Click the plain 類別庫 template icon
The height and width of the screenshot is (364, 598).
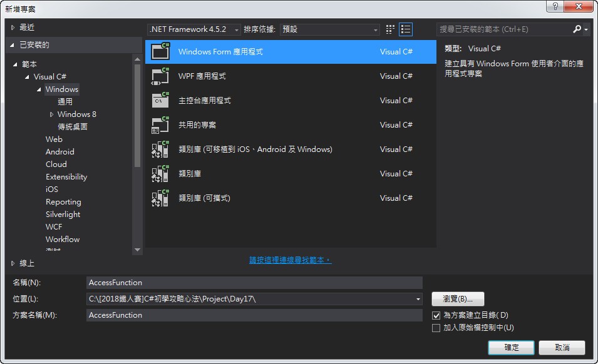[160, 174]
